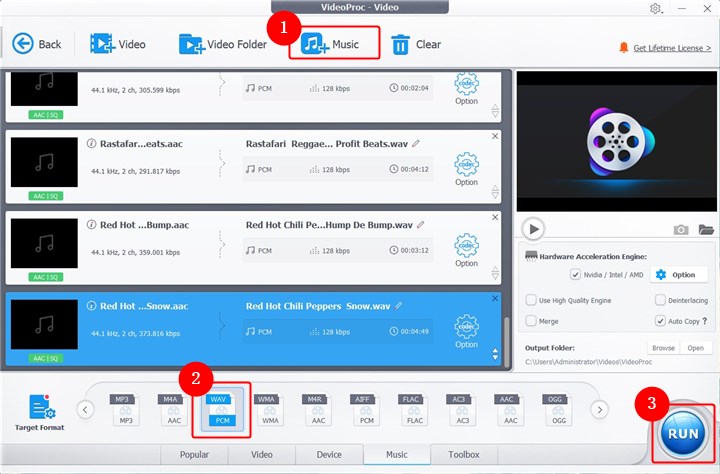The height and width of the screenshot is (474, 720).
Task: Remove the Hump De Bump track
Action: click(495, 217)
